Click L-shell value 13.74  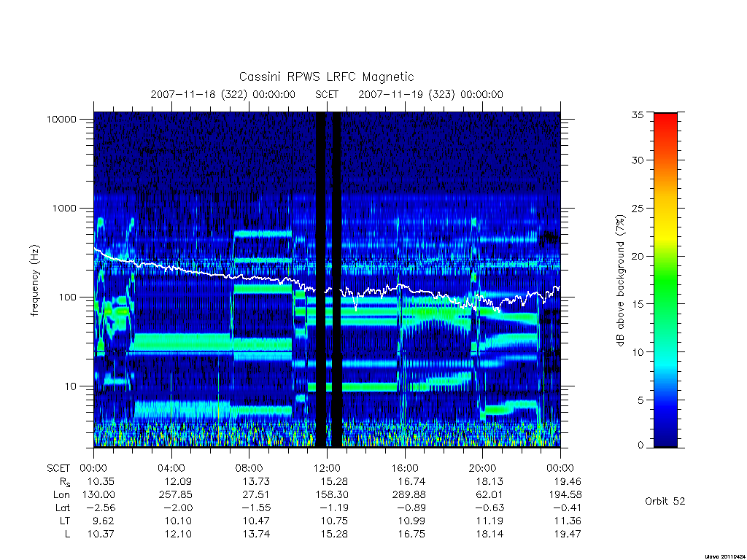[x=256, y=534]
